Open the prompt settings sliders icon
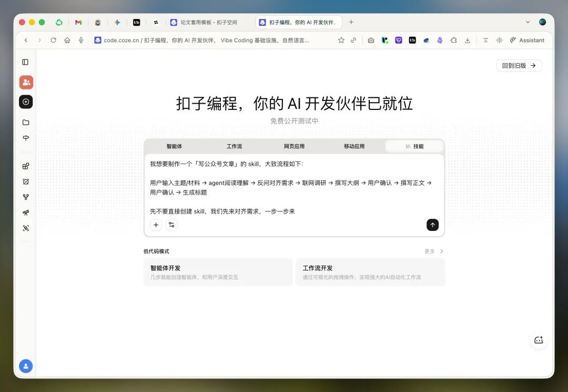This screenshot has height=392, width=568. (x=171, y=225)
